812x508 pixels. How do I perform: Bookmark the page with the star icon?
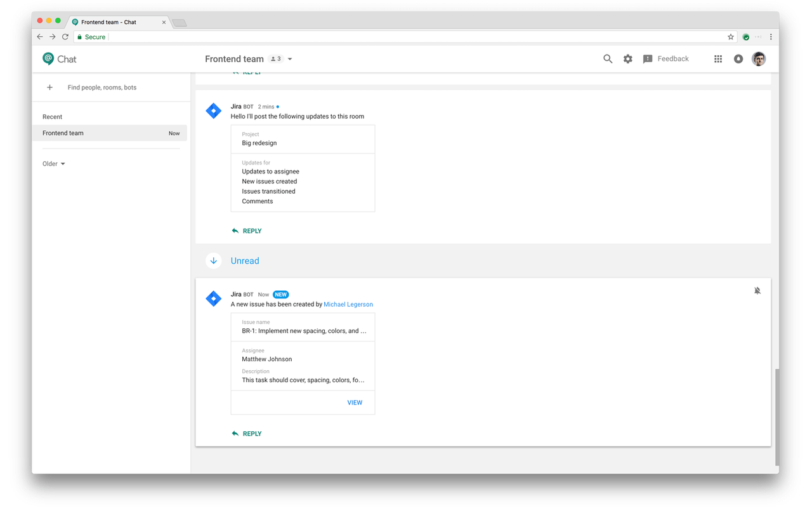pyautogui.click(x=730, y=37)
